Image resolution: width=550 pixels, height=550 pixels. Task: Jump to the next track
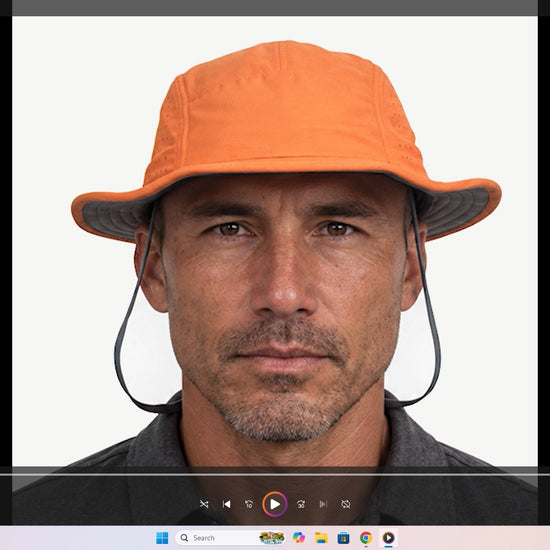coord(323,504)
